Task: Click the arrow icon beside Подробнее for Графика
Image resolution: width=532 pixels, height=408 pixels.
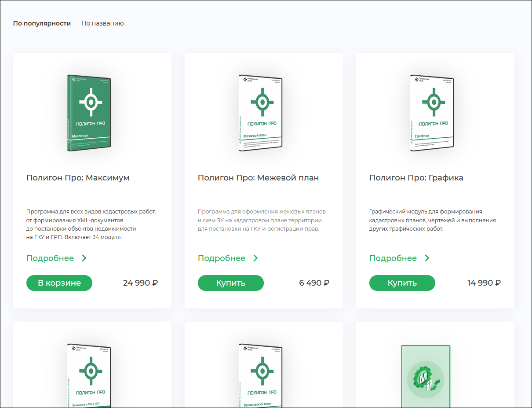Action: (427, 258)
